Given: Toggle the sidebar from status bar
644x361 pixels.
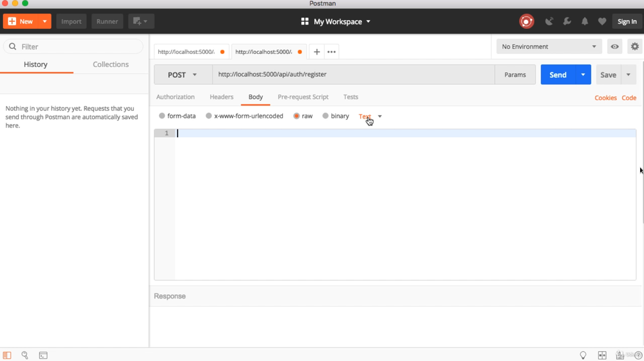Looking at the screenshot, I should click(x=7, y=355).
